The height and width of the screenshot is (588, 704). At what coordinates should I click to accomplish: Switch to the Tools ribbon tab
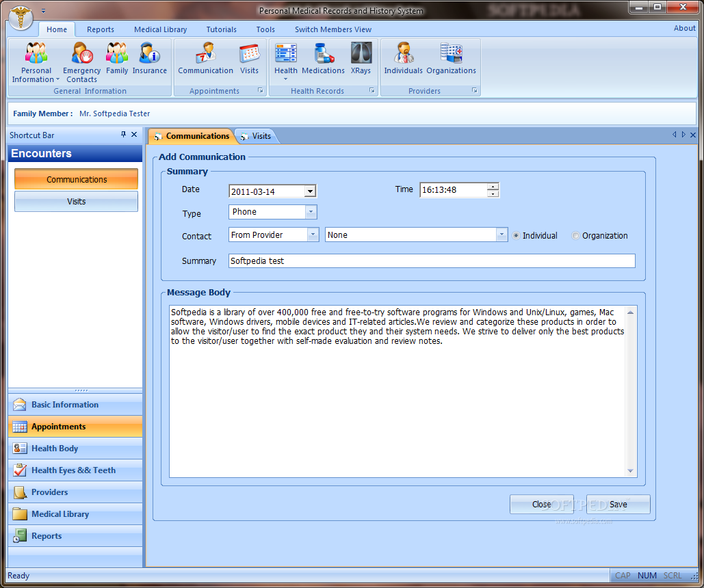[x=265, y=29]
